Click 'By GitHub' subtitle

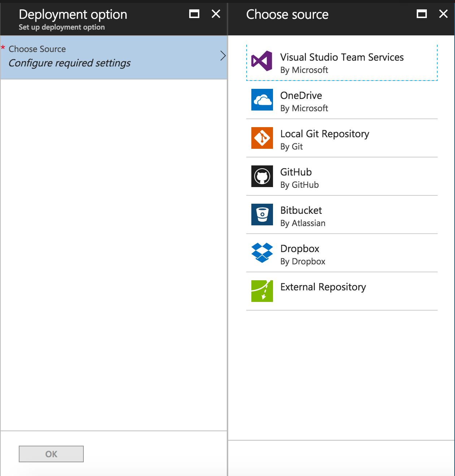pos(299,185)
